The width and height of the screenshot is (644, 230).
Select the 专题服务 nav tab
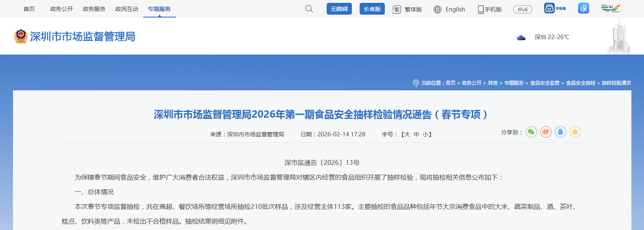pos(159,9)
